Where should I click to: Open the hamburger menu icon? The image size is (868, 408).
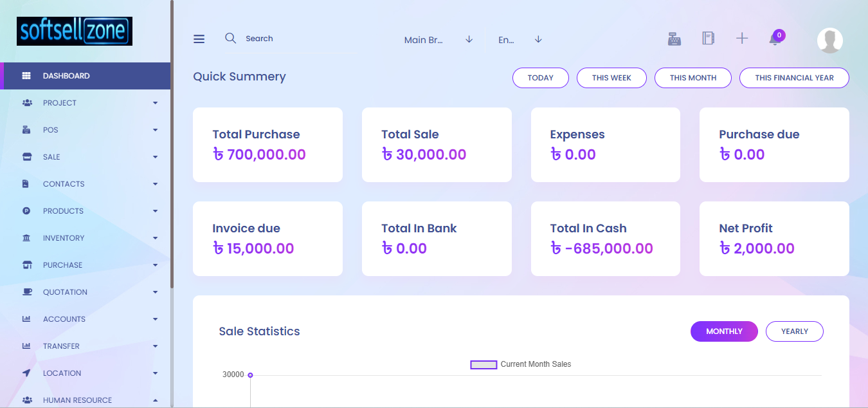click(199, 39)
